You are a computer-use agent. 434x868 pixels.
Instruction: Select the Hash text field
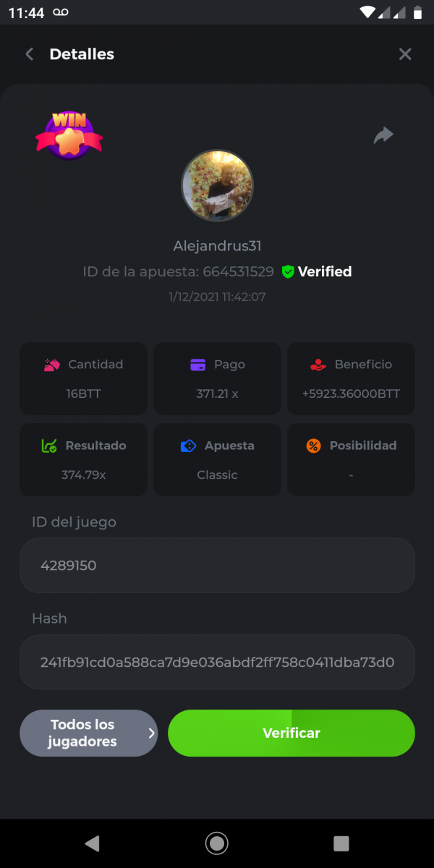click(217, 662)
